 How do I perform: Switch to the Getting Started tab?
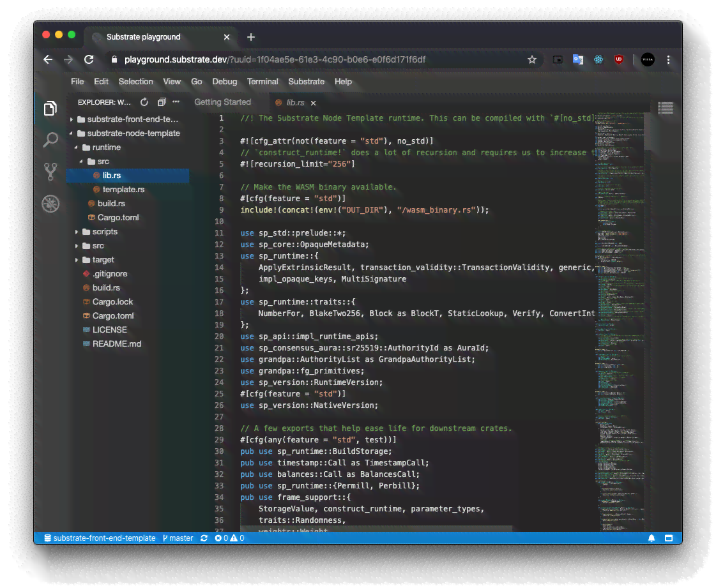click(x=222, y=102)
